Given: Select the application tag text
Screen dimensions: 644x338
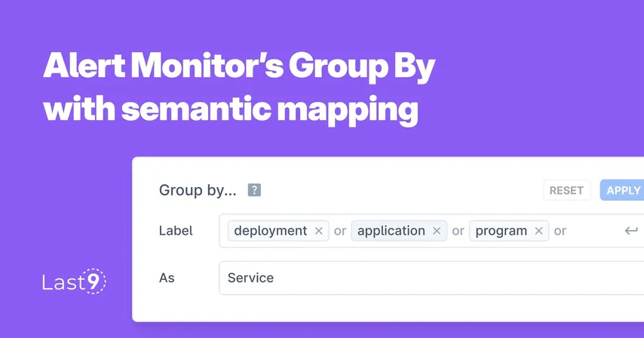Looking at the screenshot, I should click(x=391, y=231).
